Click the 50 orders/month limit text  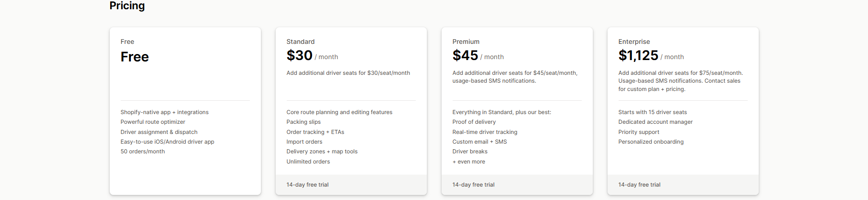(142, 152)
